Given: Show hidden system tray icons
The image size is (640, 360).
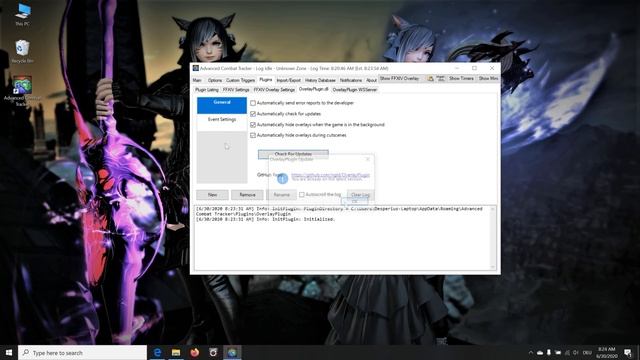Looking at the screenshot, I should point(531,353).
